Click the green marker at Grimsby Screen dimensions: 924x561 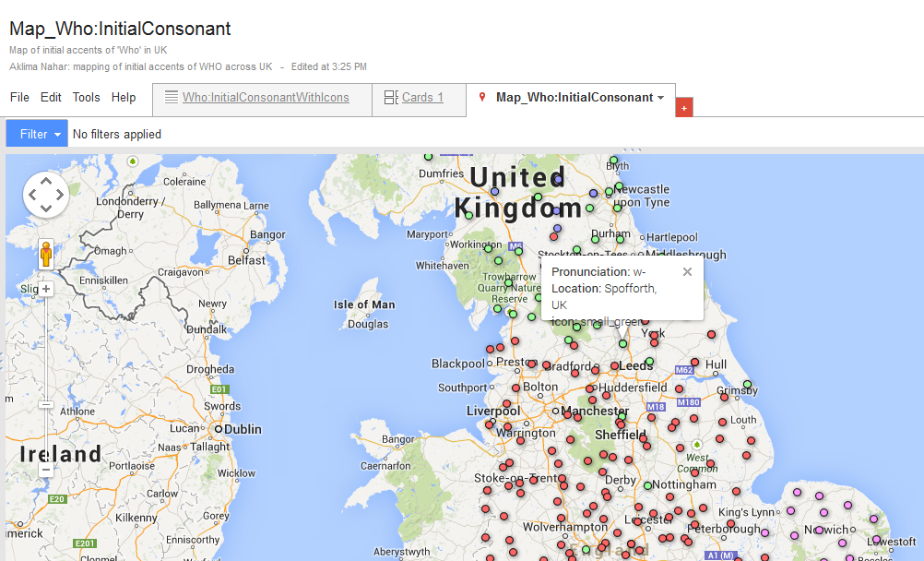[747, 385]
